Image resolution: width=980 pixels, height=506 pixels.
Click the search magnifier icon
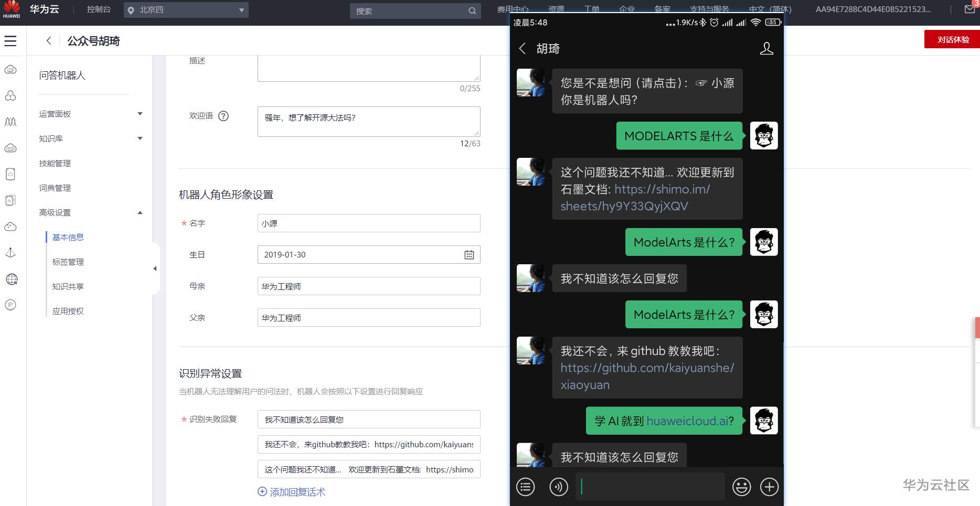[472, 10]
